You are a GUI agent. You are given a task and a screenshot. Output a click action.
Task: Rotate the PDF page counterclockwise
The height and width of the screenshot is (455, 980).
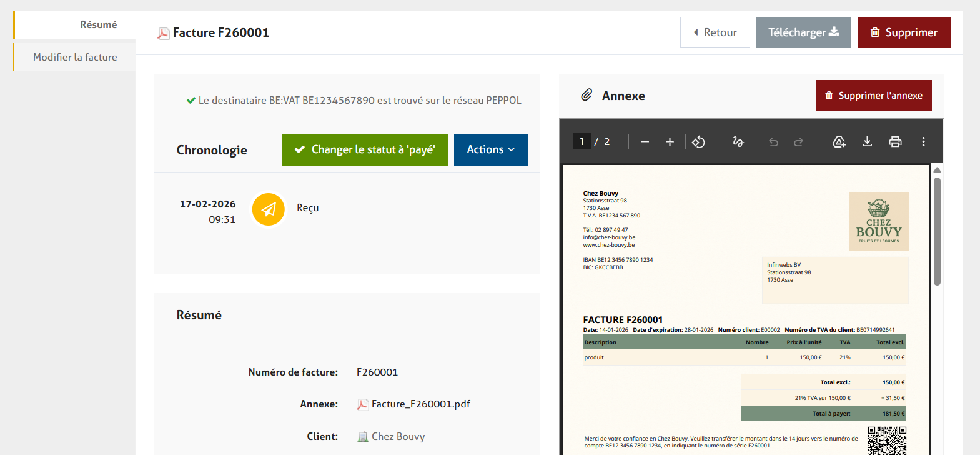tap(698, 142)
